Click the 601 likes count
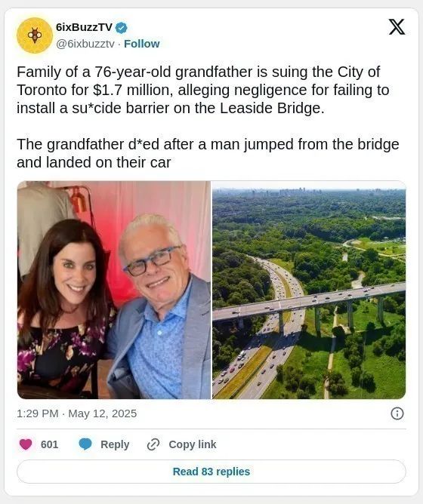 click(50, 444)
